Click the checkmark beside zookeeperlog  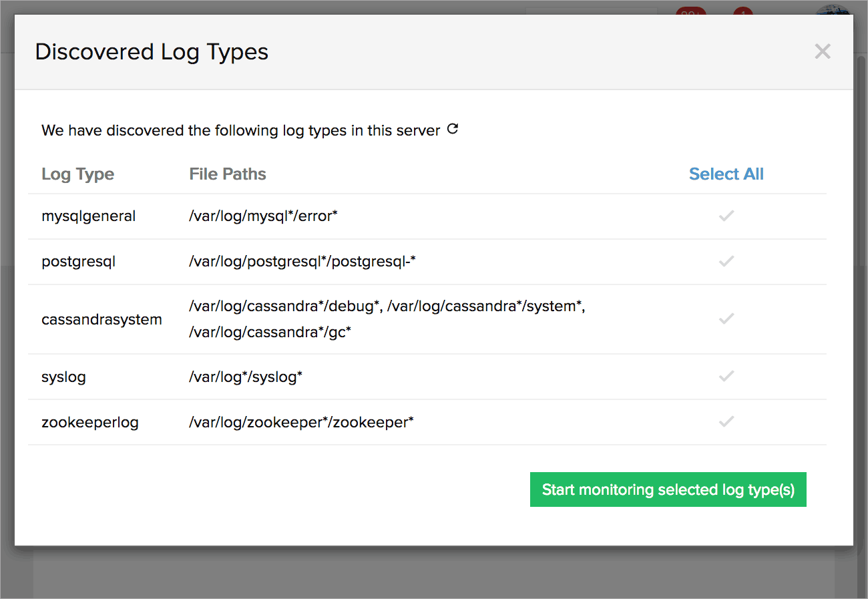(726, 422)
